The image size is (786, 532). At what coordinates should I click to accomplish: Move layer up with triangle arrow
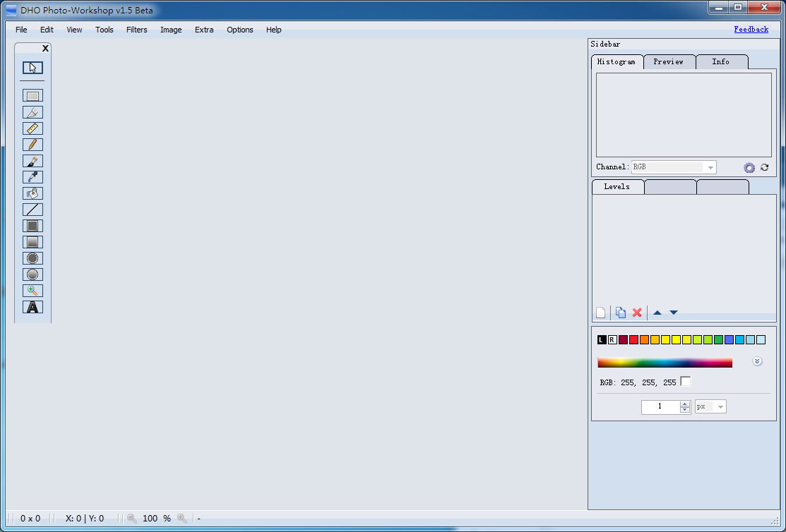tap(657, 313)
